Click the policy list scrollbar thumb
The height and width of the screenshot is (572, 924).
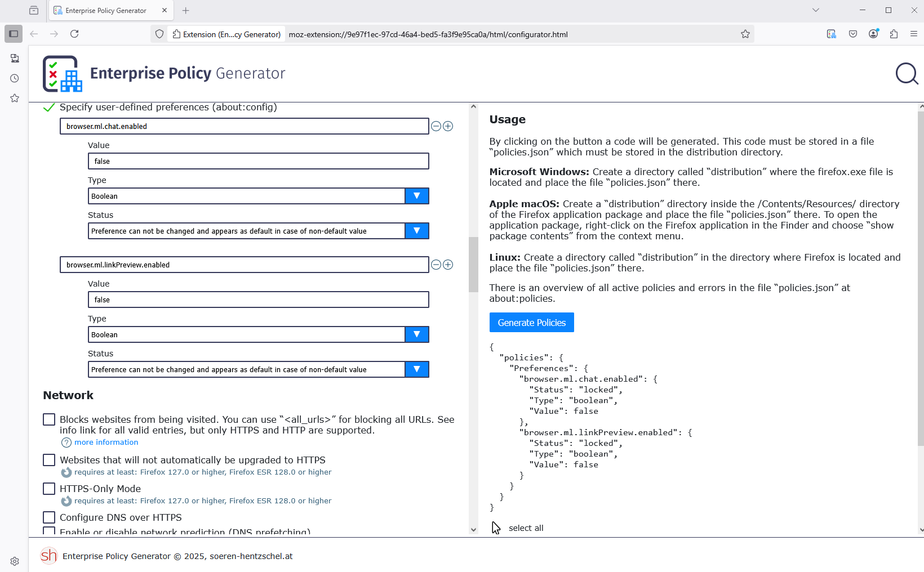point(473,264)
